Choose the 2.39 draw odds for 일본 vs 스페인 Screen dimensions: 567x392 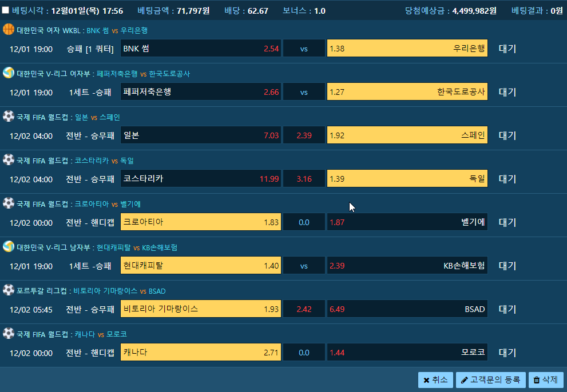tap(304, 135)
